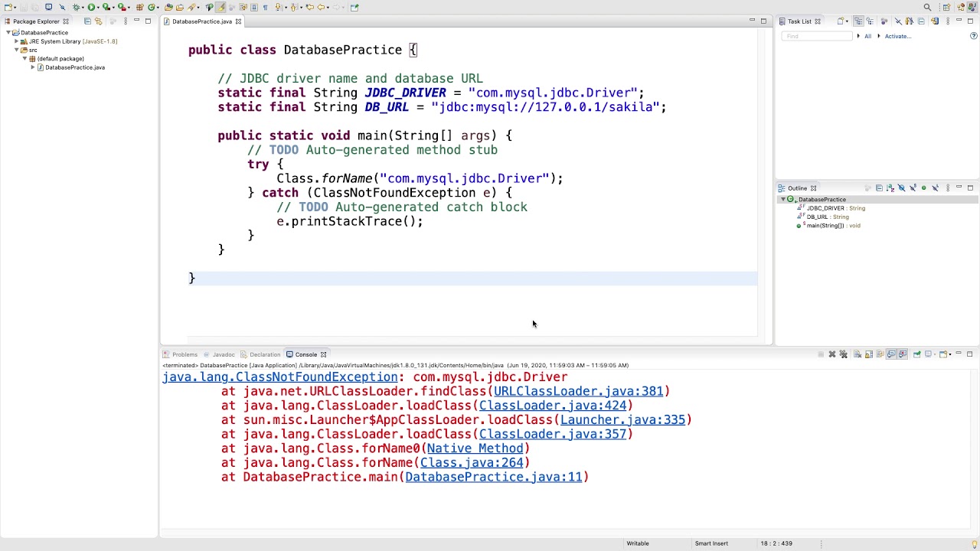This screenshot has width=980, height=551.
Task: Toggle Hide Non-Public Members green dot in Outline
Action: pyautogui.click(x=924, y=188)
